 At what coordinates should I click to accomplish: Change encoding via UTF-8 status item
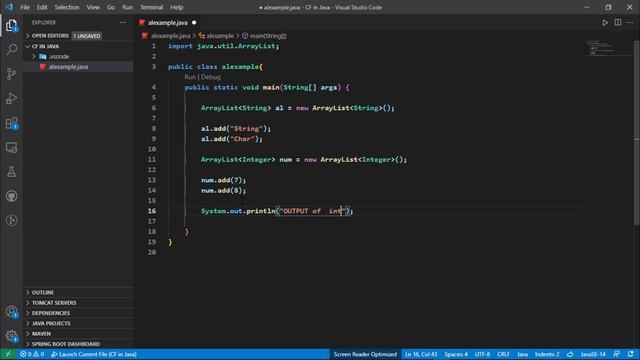click(482, 354)
